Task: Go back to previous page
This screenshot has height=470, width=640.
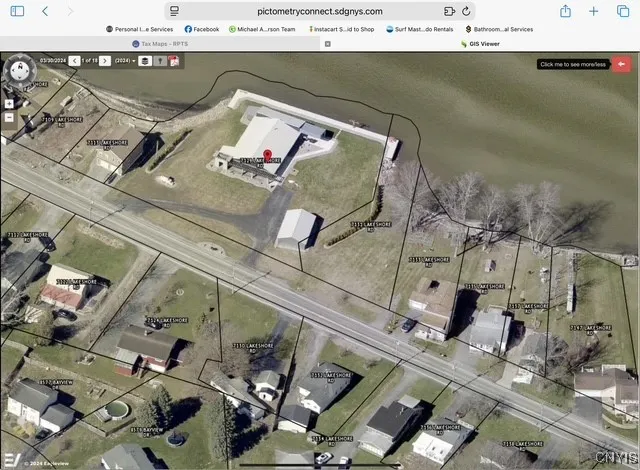Action: click(45, 11)
